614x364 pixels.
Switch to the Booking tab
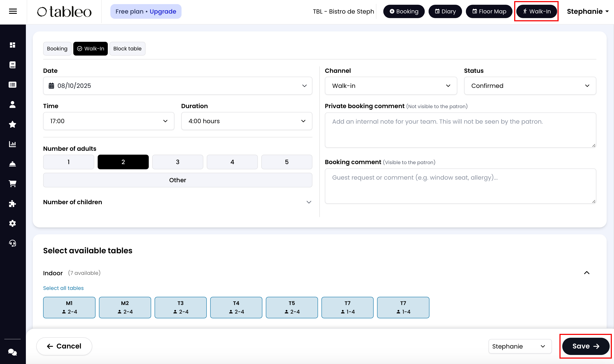[57, 48]
